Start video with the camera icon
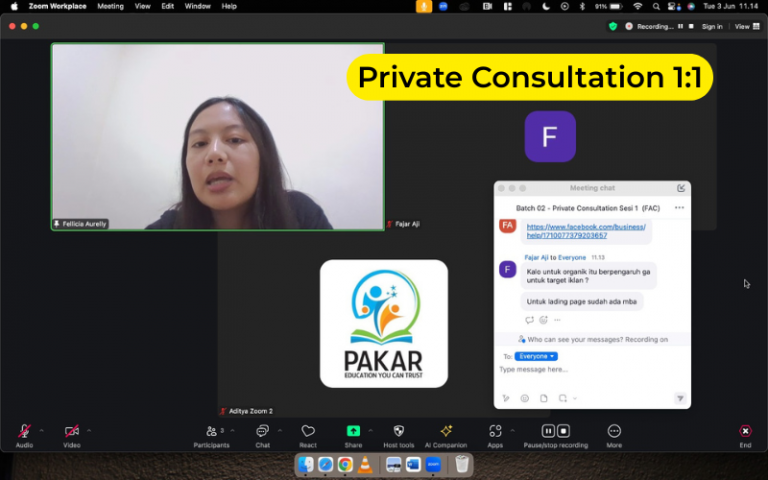The image size is (768, 480). point(72,431)
